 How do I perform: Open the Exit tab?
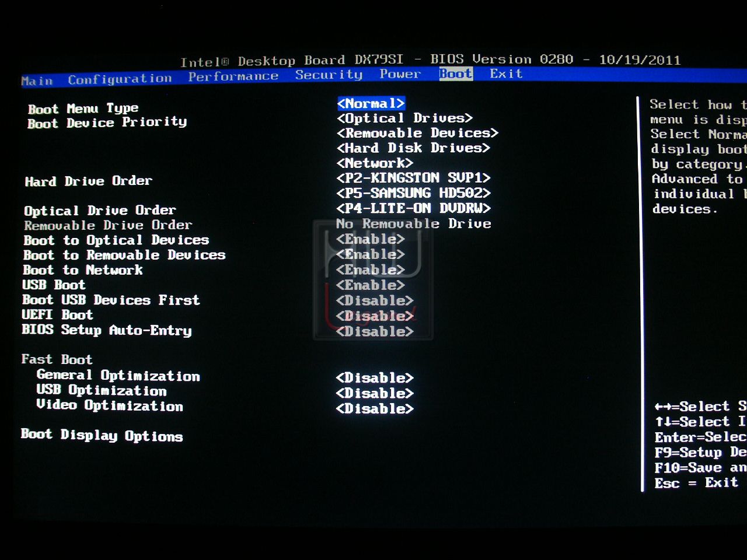point(506,73)
